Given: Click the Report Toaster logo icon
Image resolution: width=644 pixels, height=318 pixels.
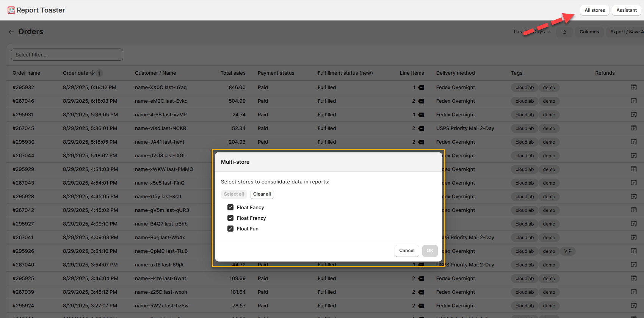Looking at the screenshot, I should point(11,10).
